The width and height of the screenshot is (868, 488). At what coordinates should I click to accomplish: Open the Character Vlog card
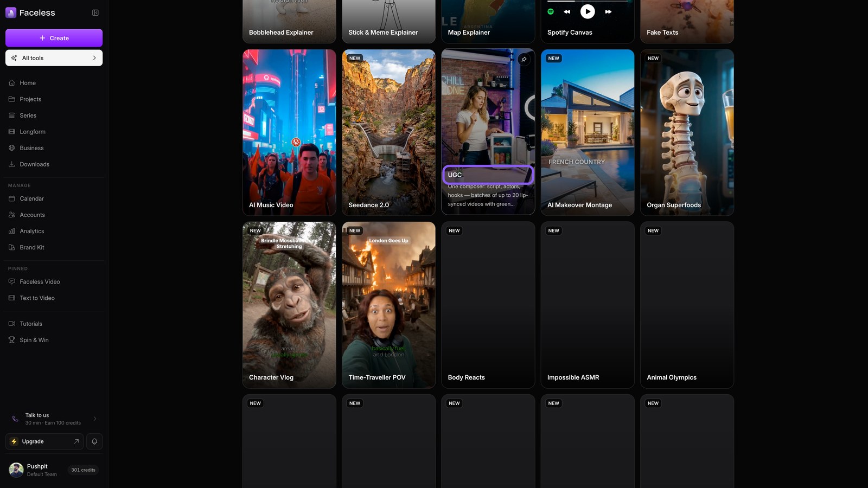(289, 305)
